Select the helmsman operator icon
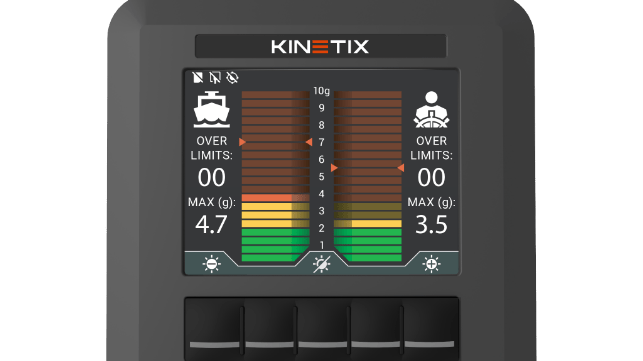This screenshot has width=643, height=361. [x=431, y=109]
